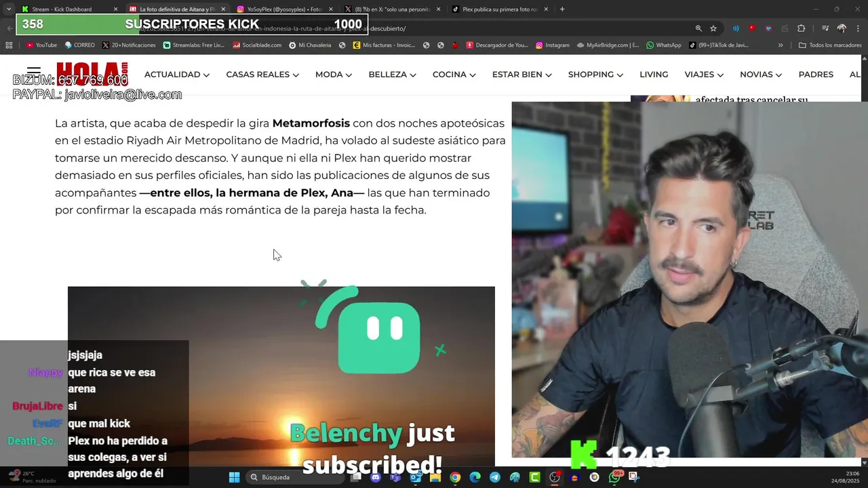868x488 pixels.
Task: Expand the NOVIAS navigation menu
Action: (761, 75)
